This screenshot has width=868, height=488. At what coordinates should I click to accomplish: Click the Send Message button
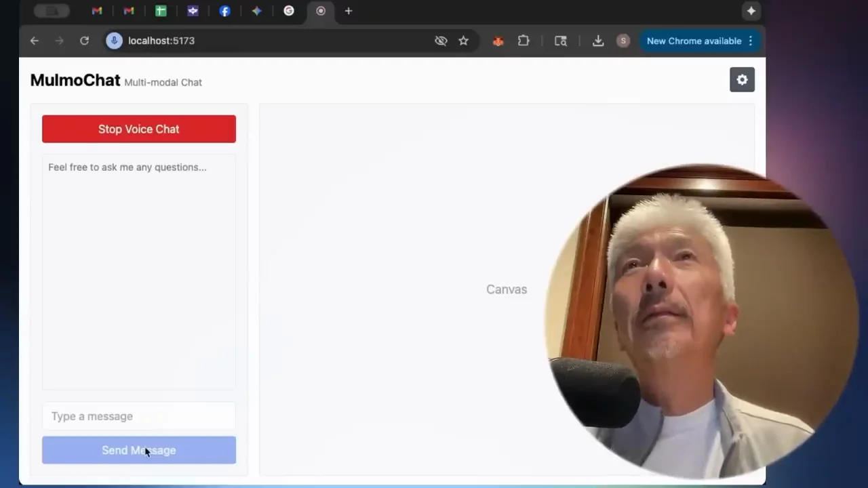coord(139,450)
